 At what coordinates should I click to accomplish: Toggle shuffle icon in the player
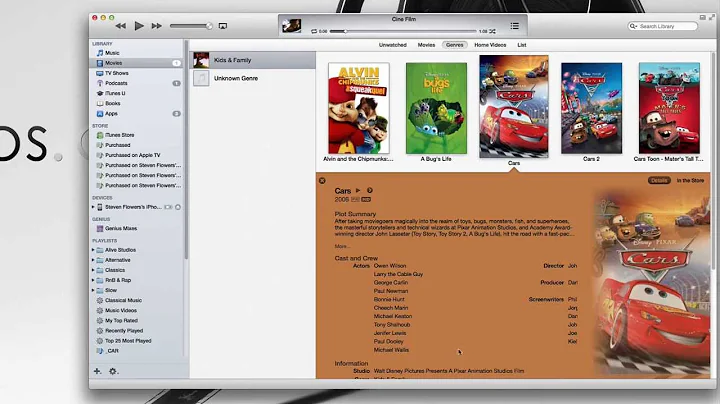click(x=492, y=31)
